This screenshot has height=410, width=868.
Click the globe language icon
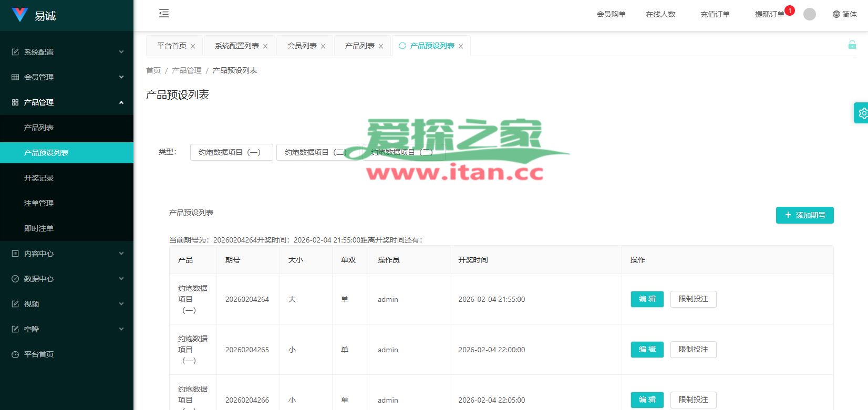[836, 14]
